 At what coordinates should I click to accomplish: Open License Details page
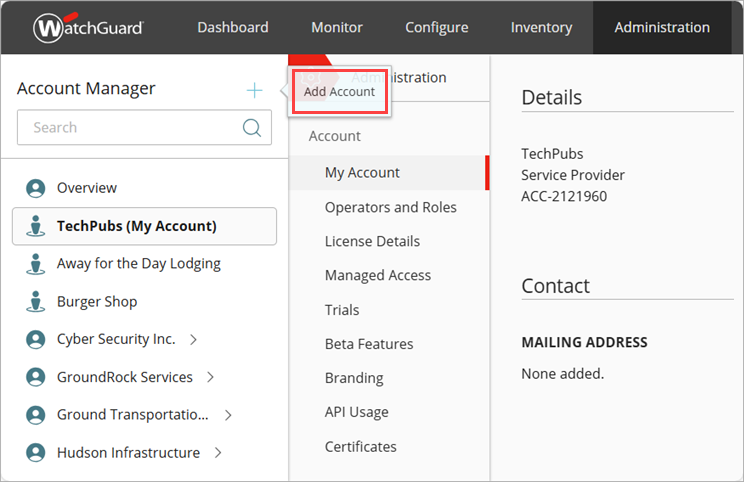point(372,241)
